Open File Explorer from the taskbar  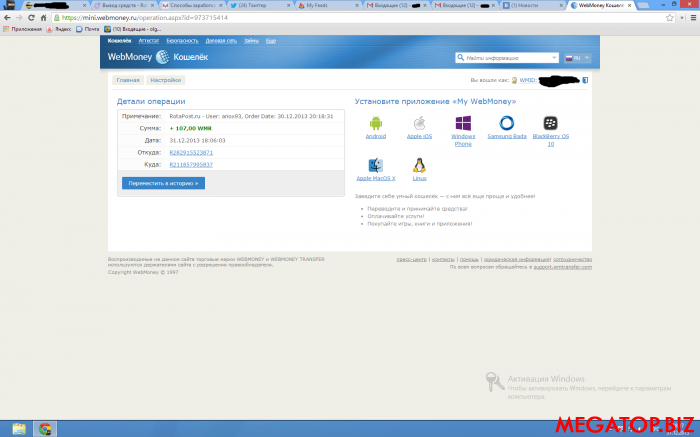(19, 429)
